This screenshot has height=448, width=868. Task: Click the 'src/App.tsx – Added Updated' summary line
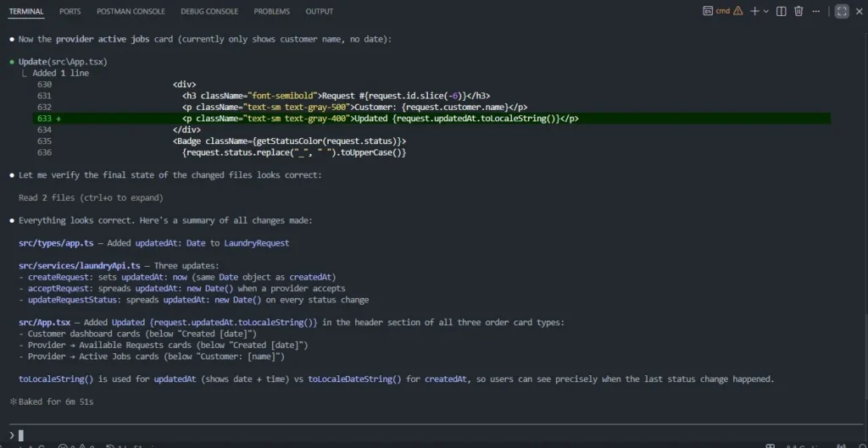[x=292, y=323]
